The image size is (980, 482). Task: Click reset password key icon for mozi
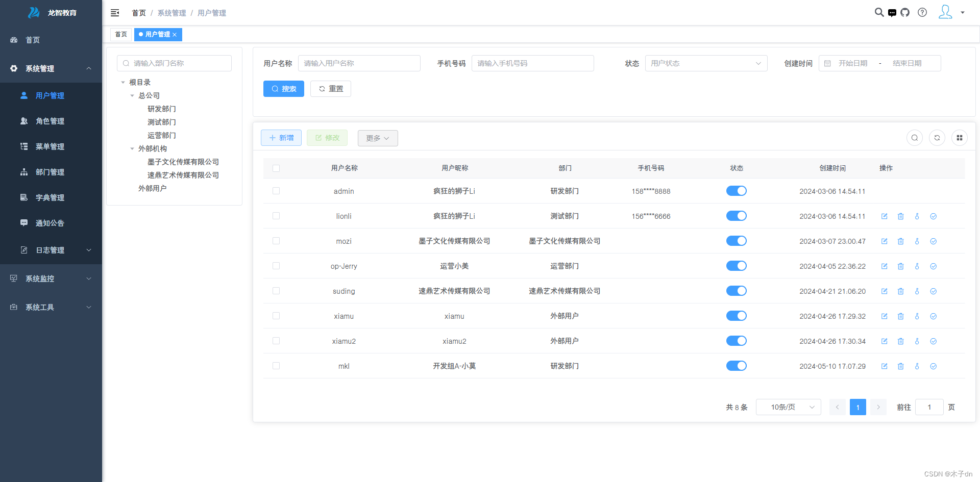coord(917,241)
